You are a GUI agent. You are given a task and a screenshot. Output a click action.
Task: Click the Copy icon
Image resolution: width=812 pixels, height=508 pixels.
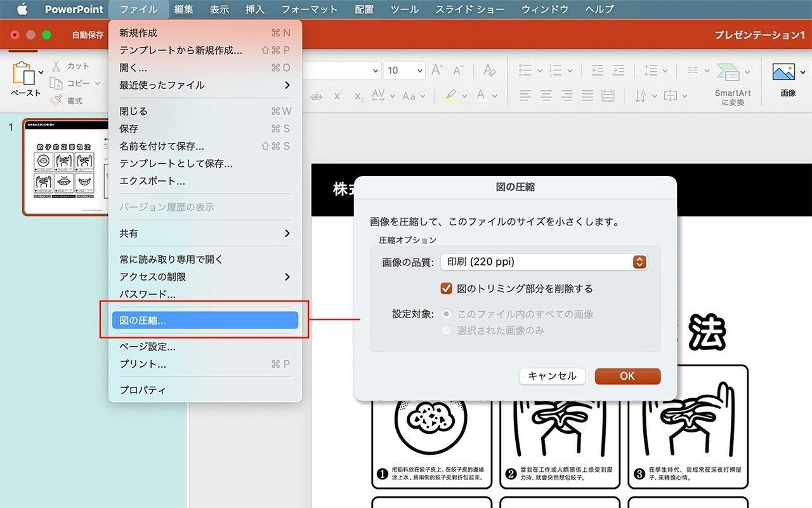(x=56, y=83)
